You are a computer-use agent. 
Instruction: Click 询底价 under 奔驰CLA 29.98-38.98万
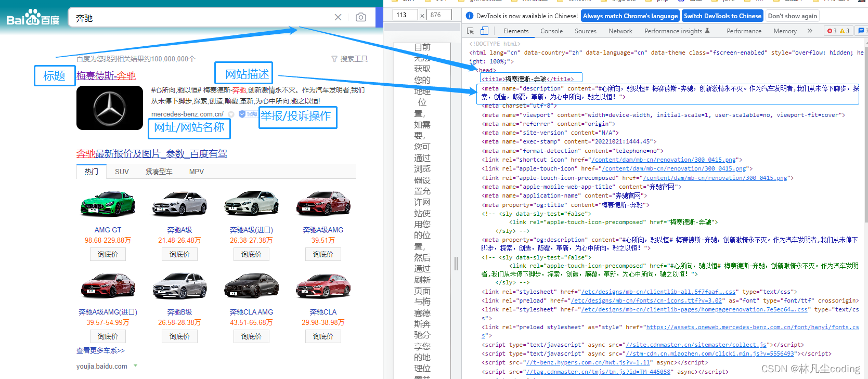tap(323, 336)
